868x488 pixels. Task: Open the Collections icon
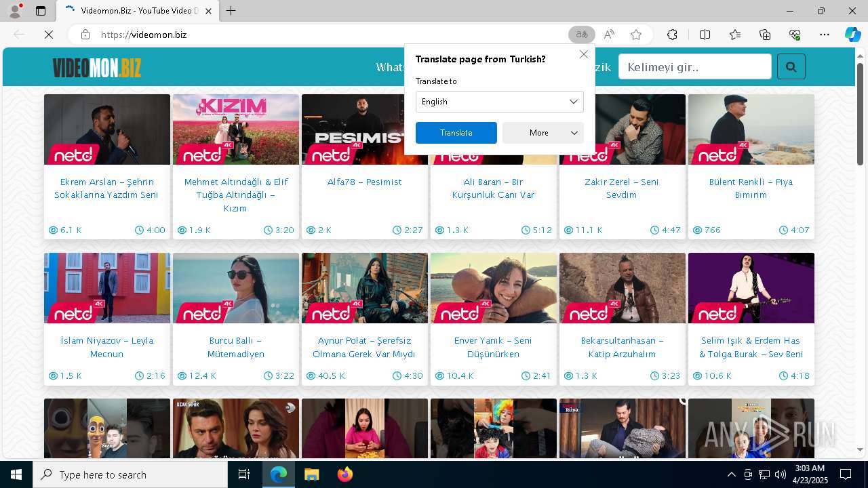click(x=765, y=35)
